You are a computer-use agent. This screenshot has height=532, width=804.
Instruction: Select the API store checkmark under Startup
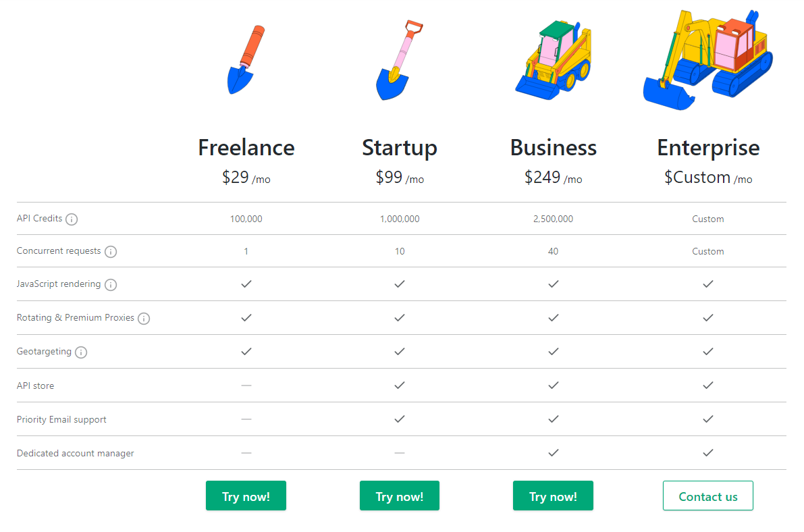tap(400, 385)
